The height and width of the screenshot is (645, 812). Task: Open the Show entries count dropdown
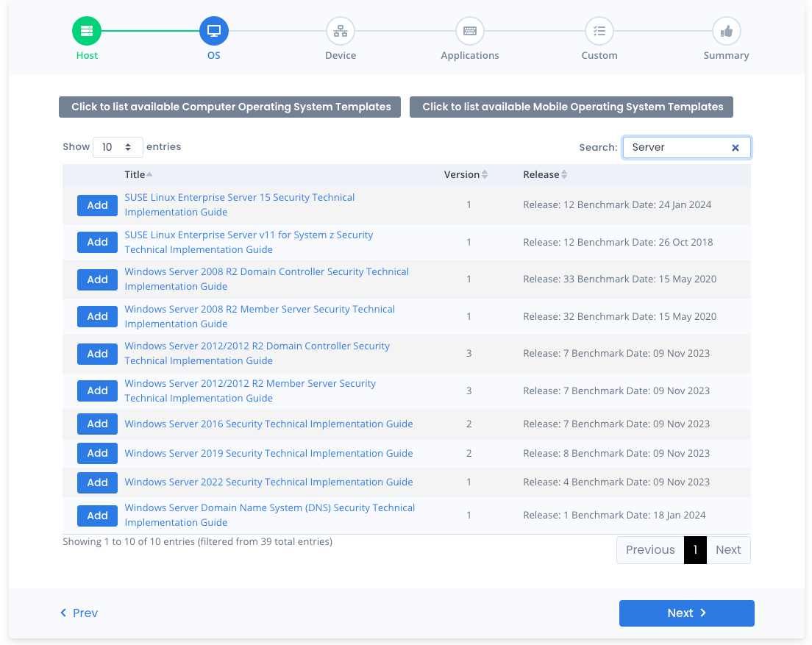pos(118,147)
